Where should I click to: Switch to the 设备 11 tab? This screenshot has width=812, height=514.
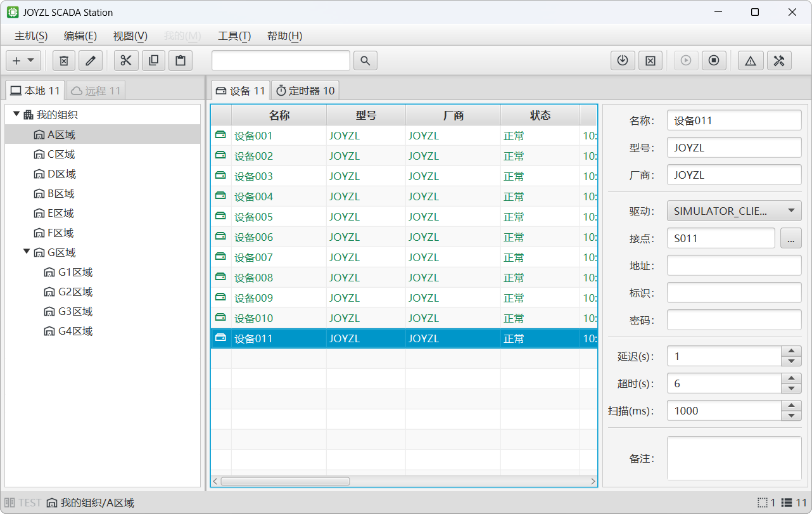point(240,91)
